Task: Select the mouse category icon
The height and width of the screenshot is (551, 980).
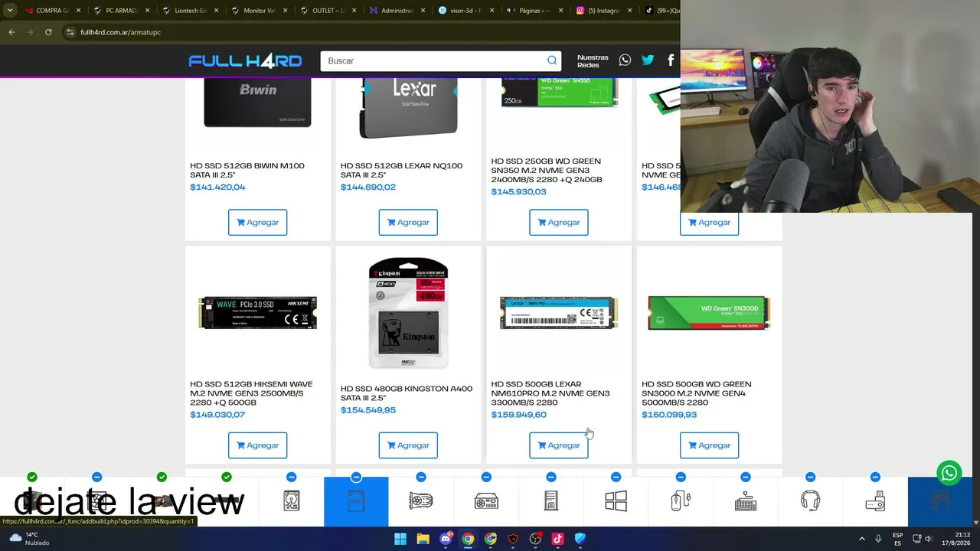Action: pos(681,501)
